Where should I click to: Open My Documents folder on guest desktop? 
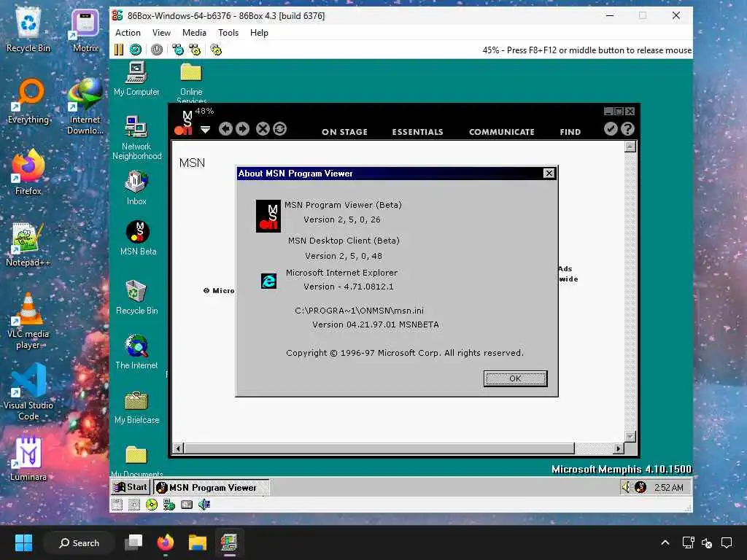136,461
